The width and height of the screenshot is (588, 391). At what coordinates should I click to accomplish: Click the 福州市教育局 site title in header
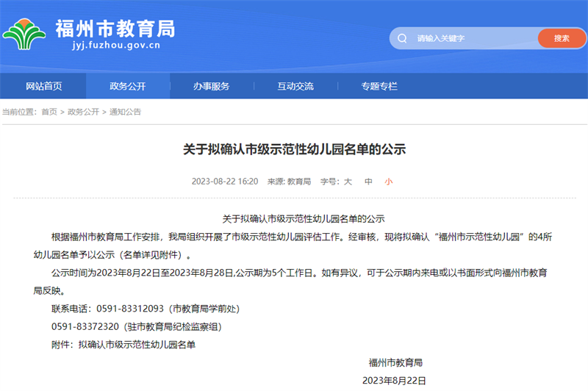(x=115, y=28)
